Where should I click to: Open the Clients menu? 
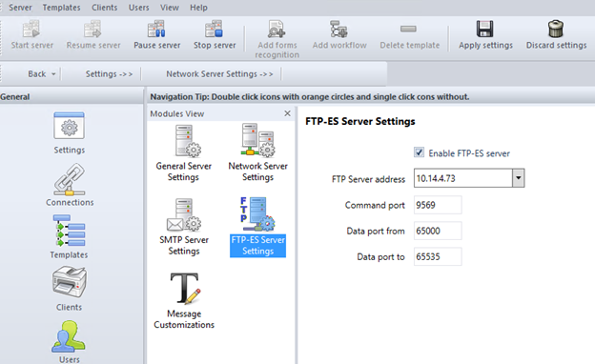(x=104, y=8)
